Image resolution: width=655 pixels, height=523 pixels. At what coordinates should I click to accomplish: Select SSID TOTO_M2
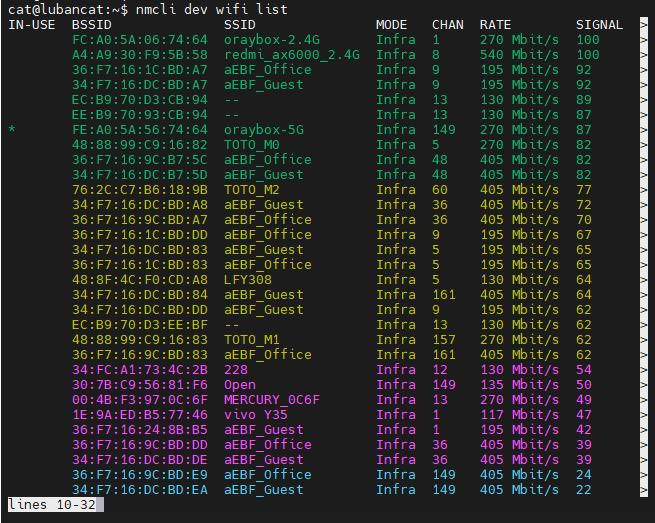pos(252,190)
